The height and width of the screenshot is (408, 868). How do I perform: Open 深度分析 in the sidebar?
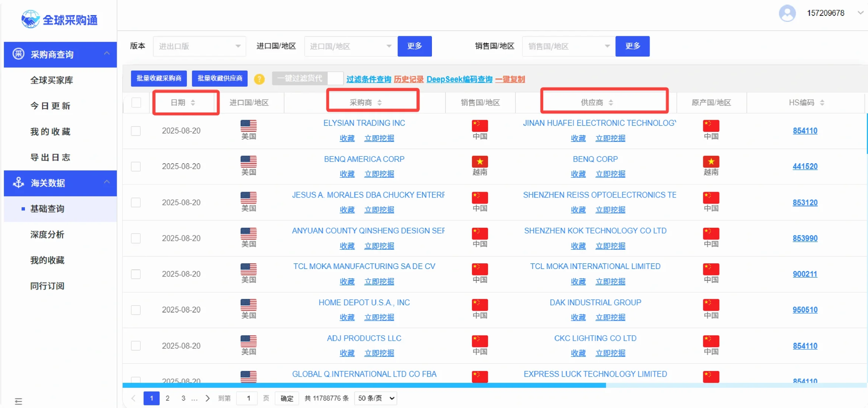point(47,235)
